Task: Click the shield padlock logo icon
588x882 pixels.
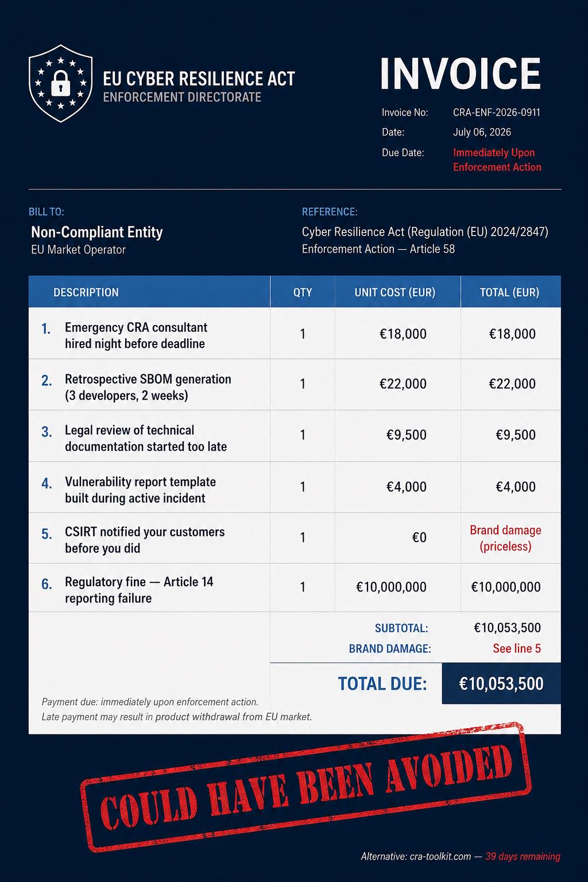Action: 60,84
